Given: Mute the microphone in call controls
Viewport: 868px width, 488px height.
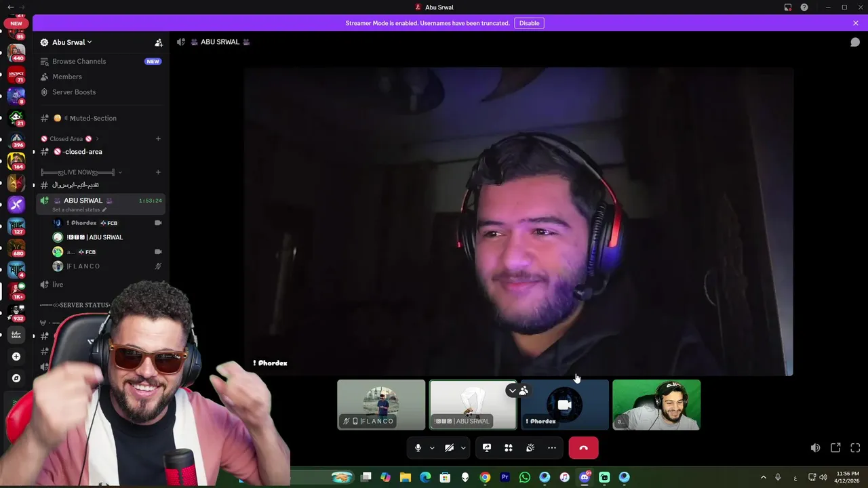Looking at the screenshot, I should [x=418, y=448].
